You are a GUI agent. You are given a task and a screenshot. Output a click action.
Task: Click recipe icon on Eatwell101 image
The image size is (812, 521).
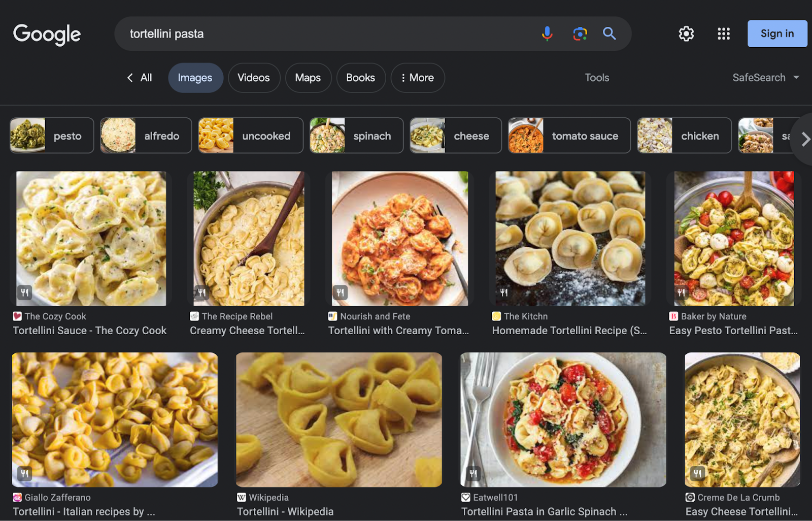pos(473,474)
